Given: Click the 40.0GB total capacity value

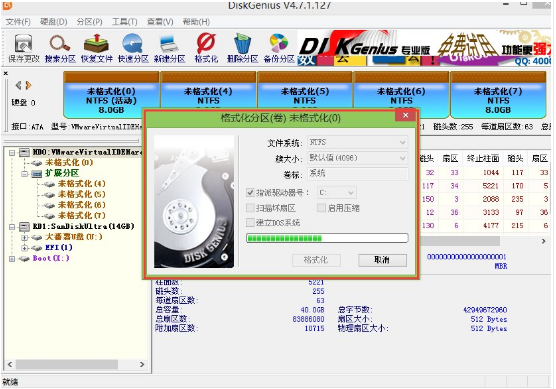Looking at the screenshot, I should pos(312,310).
